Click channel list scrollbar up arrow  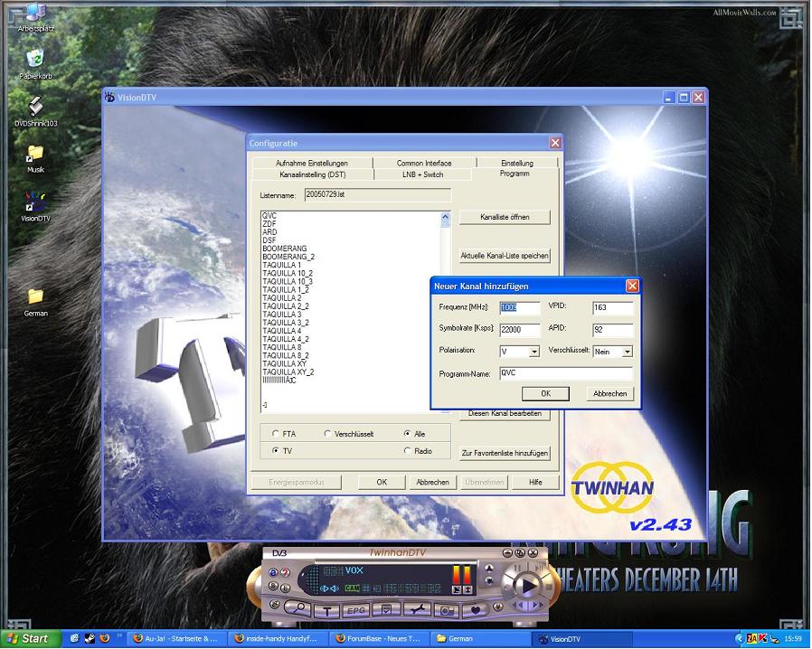[x=446, y=216]
